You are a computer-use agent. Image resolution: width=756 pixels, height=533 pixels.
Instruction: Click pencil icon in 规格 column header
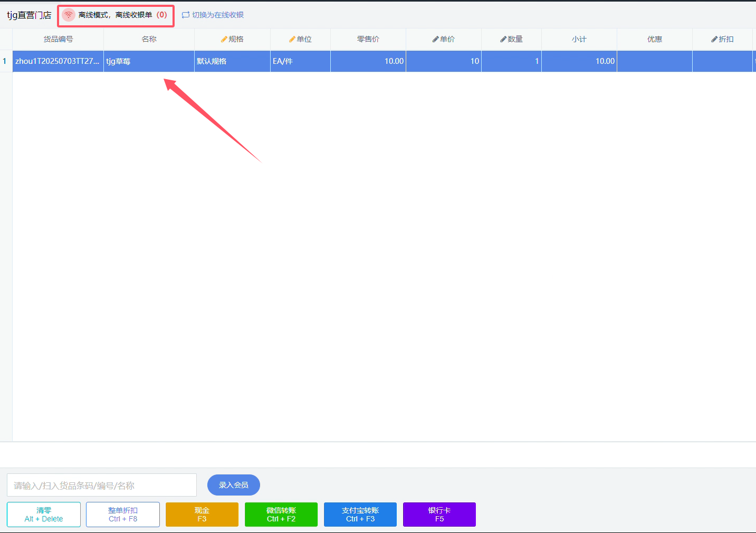click(224, 39)
